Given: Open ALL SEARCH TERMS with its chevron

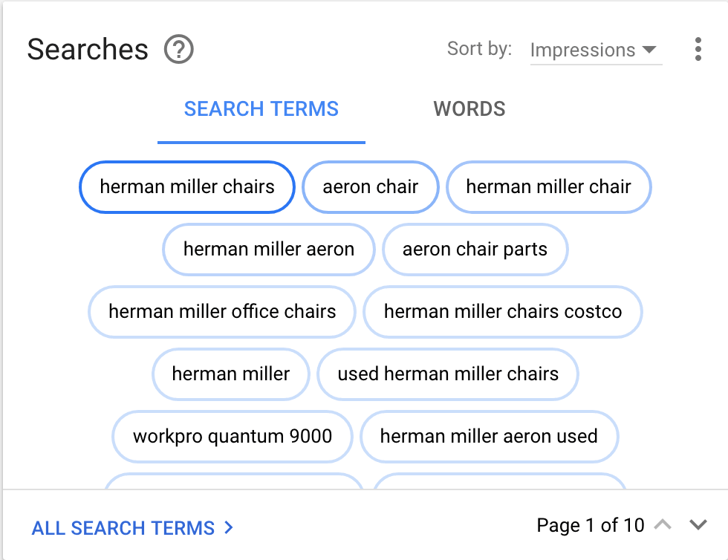Looking at the screenshot, I should pos(227,527).
